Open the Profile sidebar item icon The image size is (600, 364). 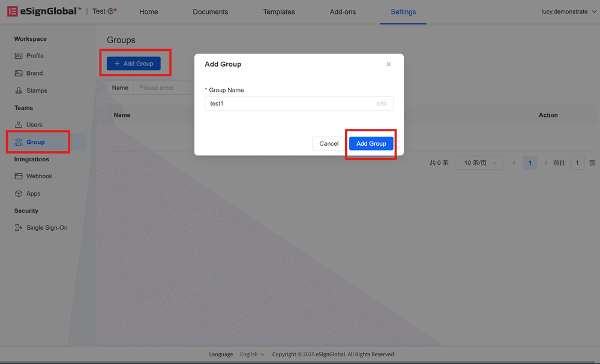tap(19, 56)
